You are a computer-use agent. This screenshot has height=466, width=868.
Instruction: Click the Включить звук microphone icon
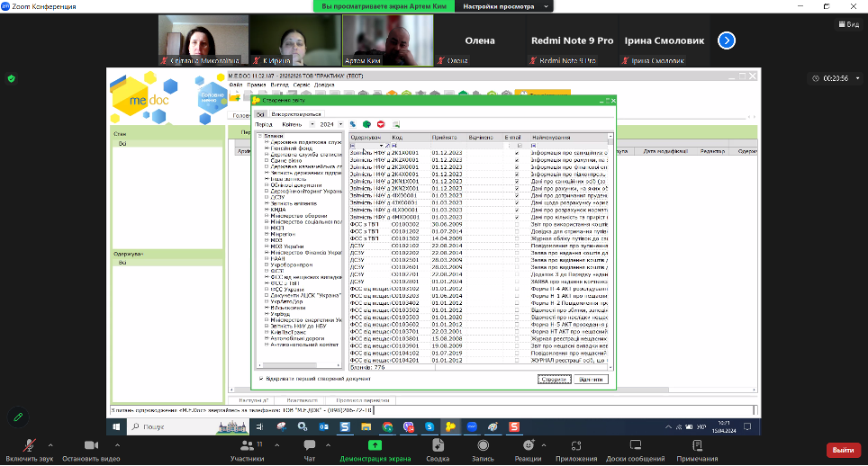point(30,445)
